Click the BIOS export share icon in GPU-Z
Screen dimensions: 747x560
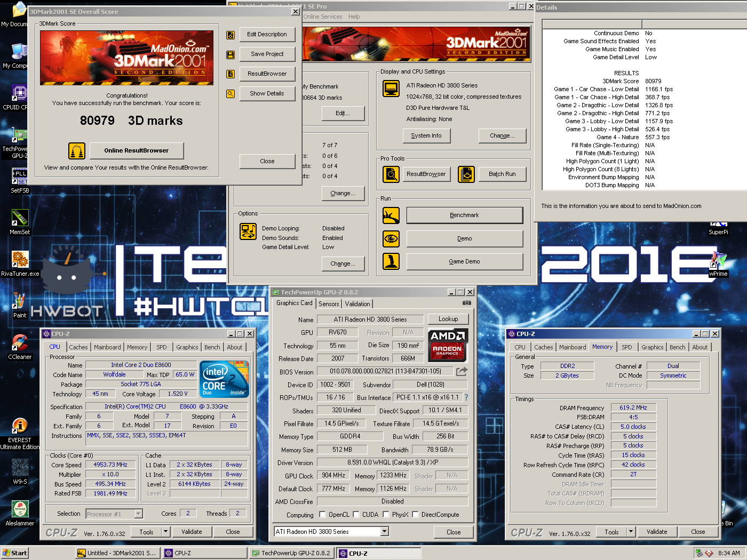(462, 371)
